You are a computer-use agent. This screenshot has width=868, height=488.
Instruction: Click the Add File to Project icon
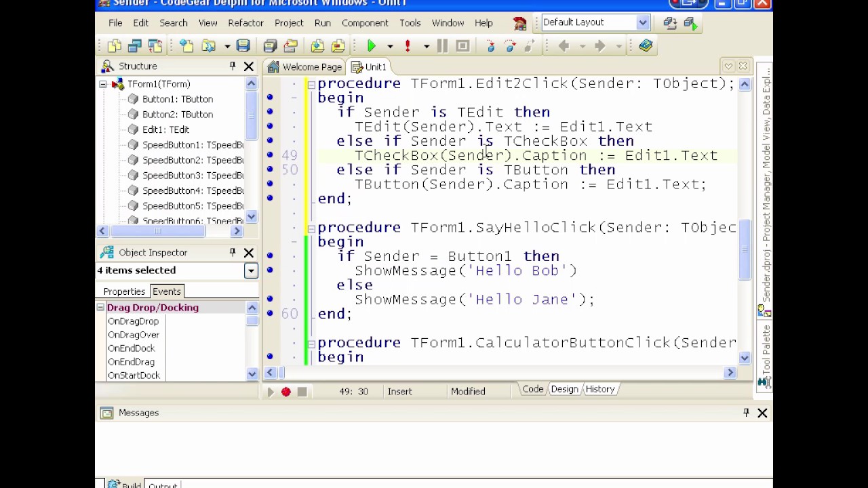[317, 46]
